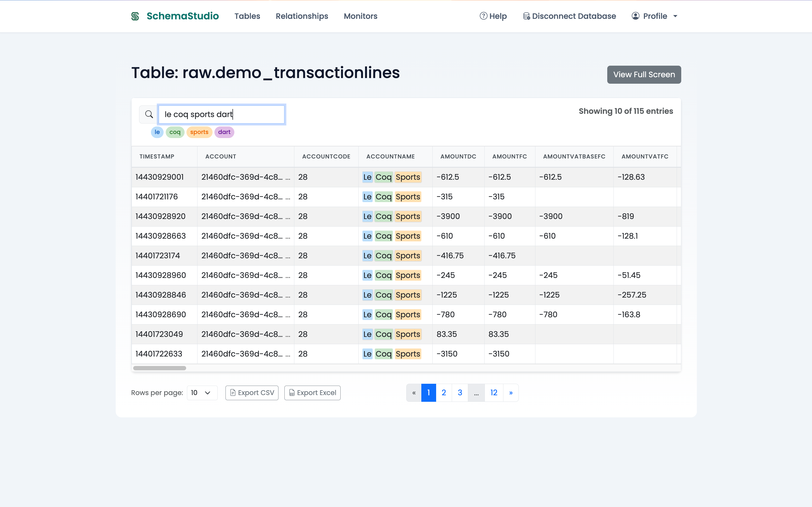Click the 'sports' search tag
Screen dimensions: 812x507
click(x=199, y=132)
